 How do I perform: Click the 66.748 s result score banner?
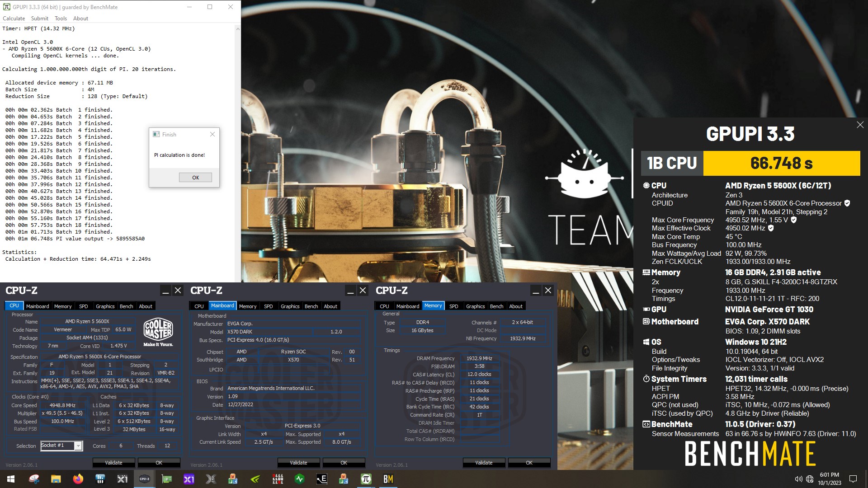click(782, 163)
